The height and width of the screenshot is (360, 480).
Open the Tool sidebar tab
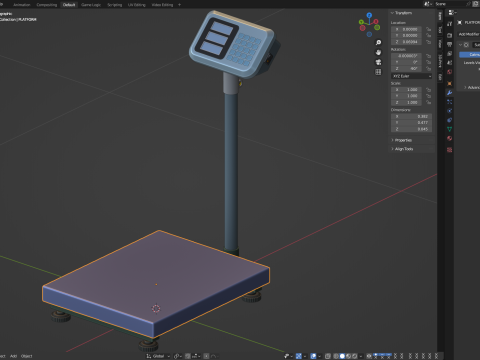point(440,30)
